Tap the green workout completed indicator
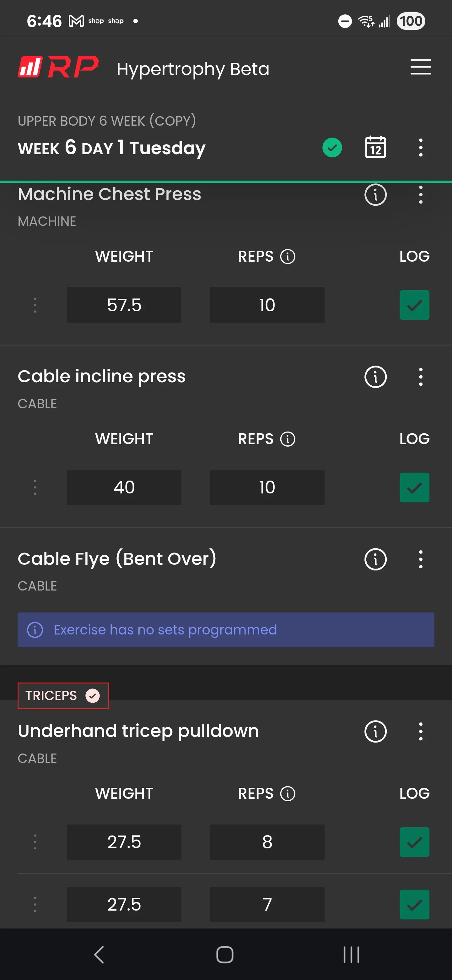 click(x=332, y=148)
